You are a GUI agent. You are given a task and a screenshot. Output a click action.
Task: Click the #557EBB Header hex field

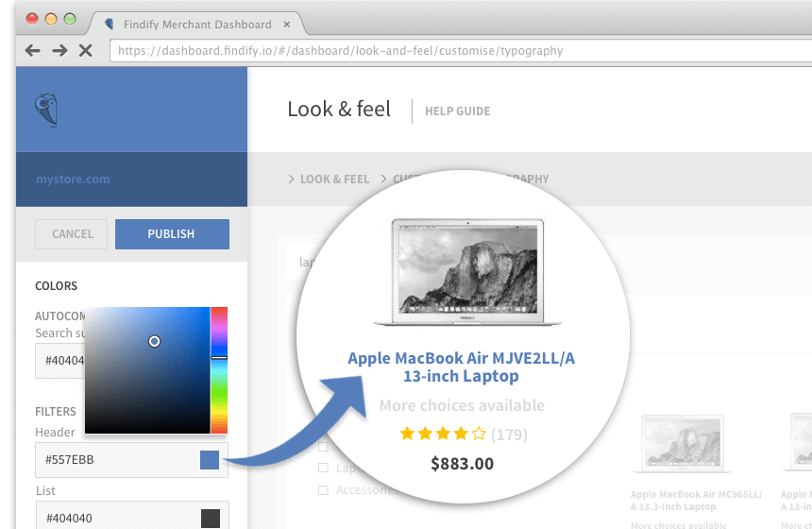(x=113, y=460)
